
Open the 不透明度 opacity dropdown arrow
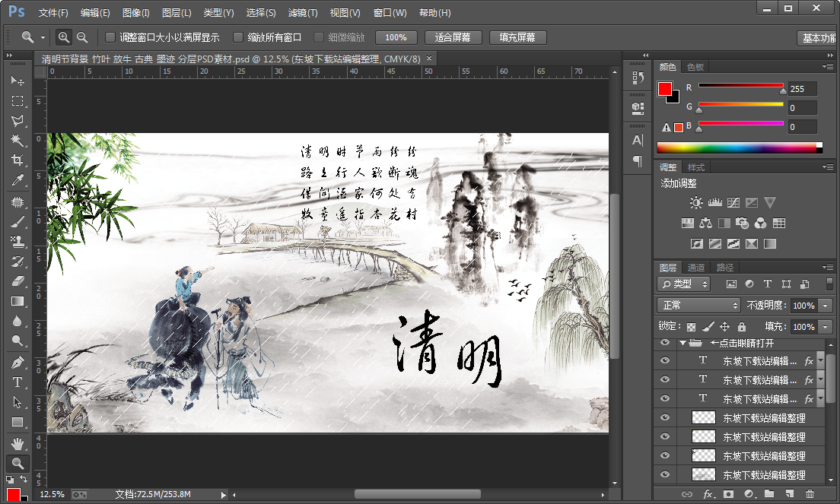pyautogui.click(x=826, y=305)
